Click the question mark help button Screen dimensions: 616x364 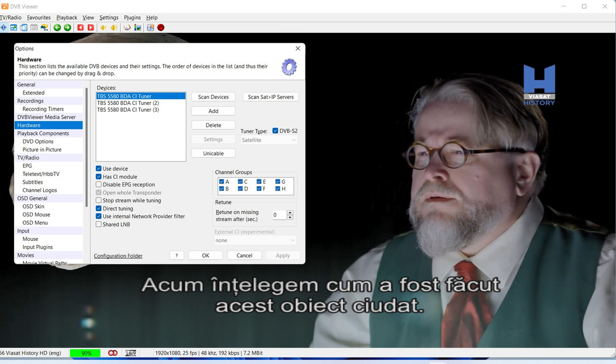tap(177, 255)
